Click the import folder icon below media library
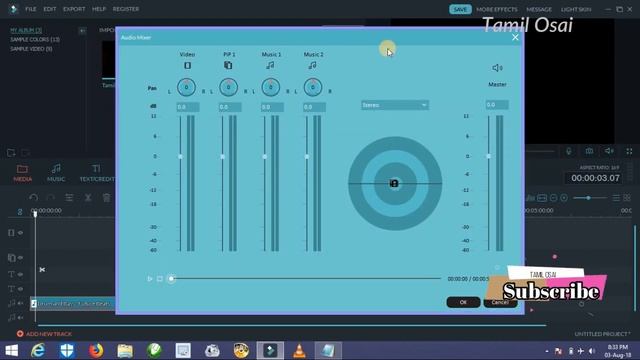640x360 pixels. pos(11,153)
